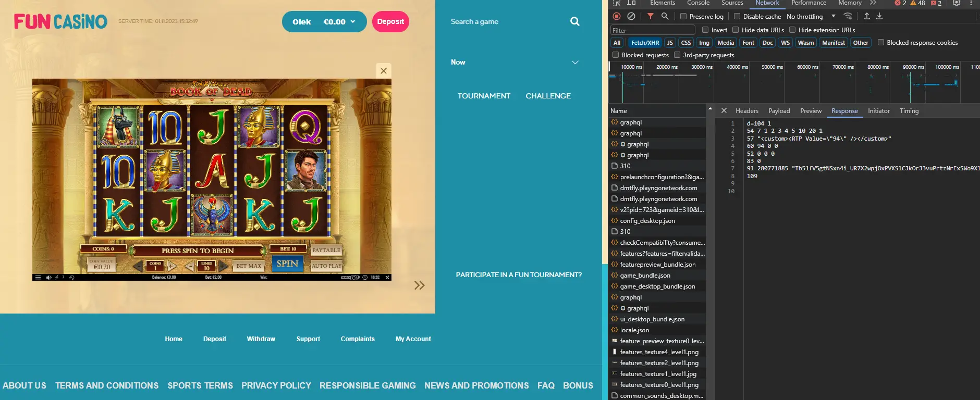Switch to DevTools Performance tab
980x400 pixels.
[x=808, y=3]
